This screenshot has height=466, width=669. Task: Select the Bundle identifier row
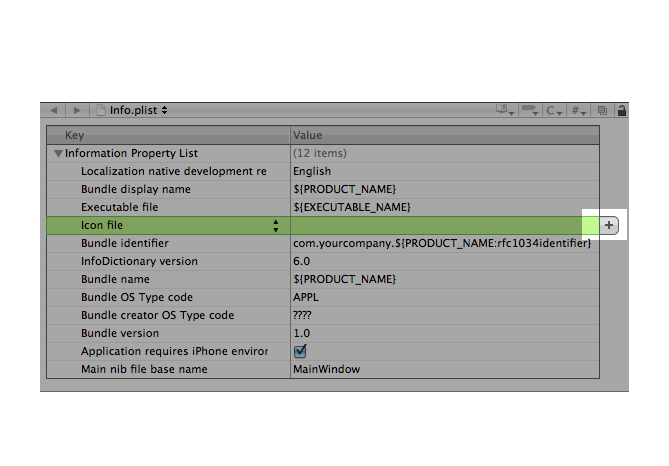[x=323, y=243]
